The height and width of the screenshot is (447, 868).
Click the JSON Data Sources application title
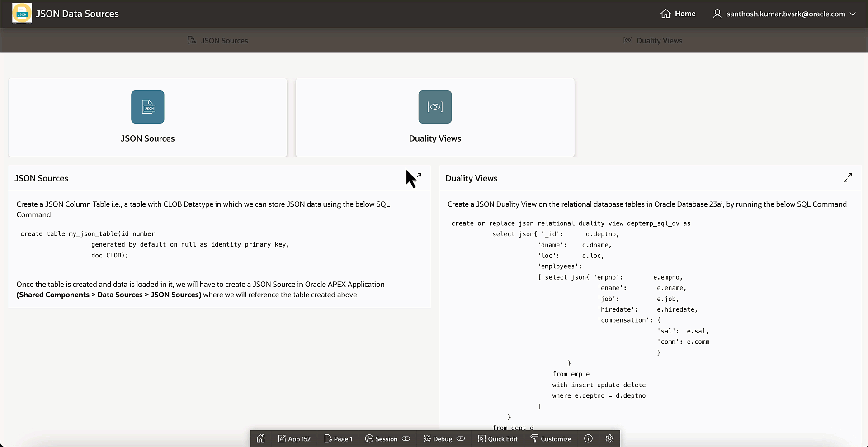pyautogui.click(x=77, y=14)
